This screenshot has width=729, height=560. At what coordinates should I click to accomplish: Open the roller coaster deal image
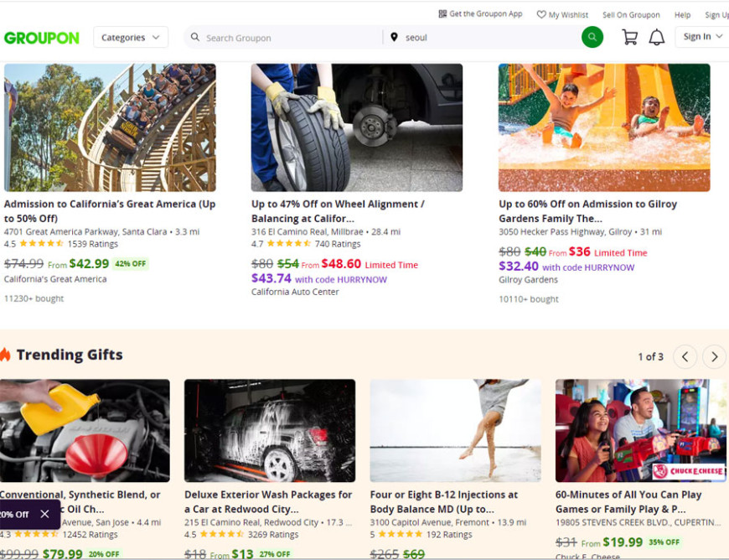point(110,127)
